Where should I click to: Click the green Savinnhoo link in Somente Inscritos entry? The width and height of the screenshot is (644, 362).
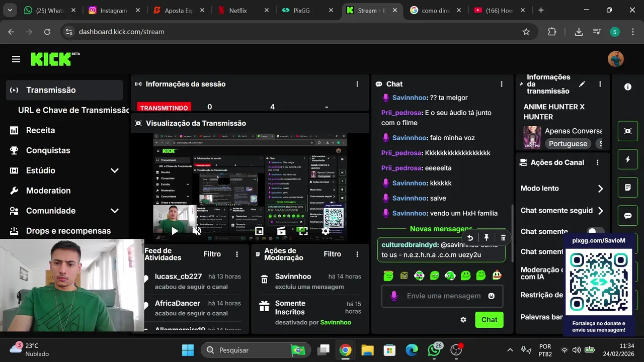[336, 322]
